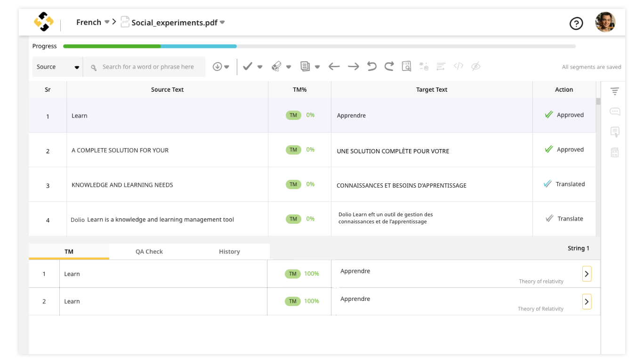The image size is (644, 363).
Task: Open the help question mark icon
Action: click(576, 23)
